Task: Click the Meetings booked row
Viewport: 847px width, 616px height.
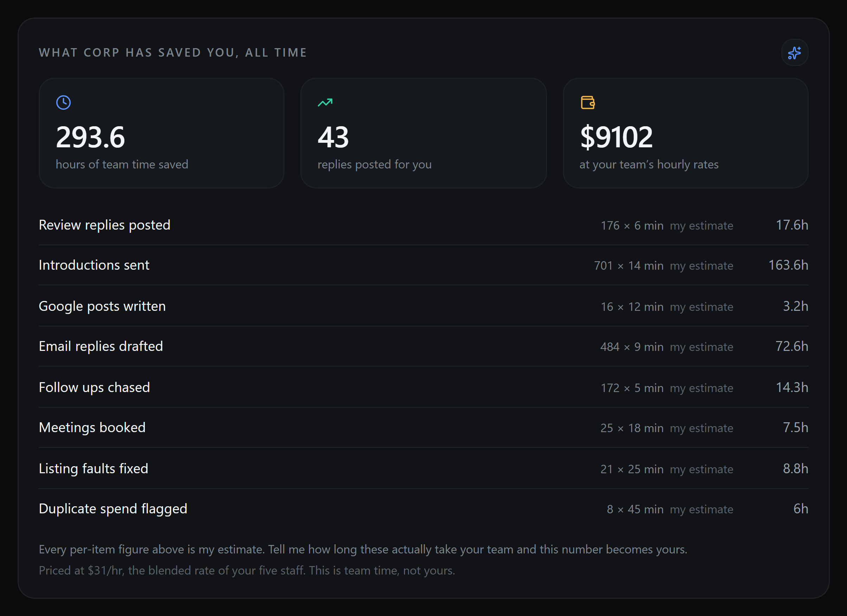Action: [x=423, y=428]
